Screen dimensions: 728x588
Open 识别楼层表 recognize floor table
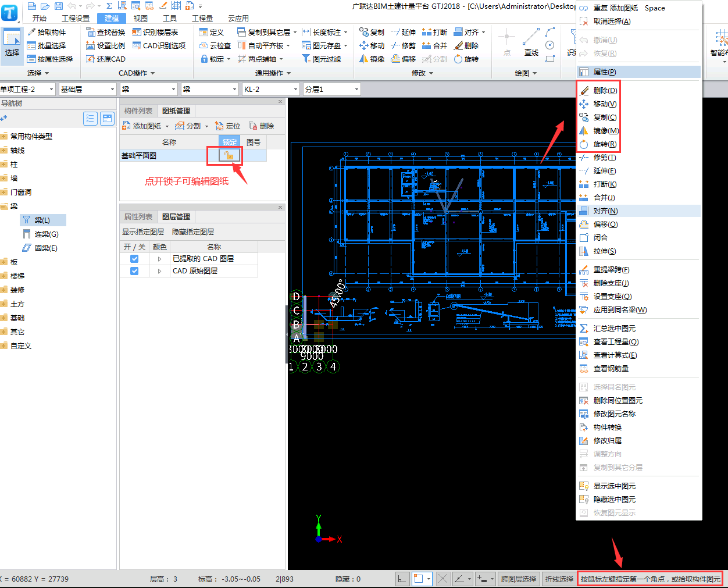tap(155, 32)
